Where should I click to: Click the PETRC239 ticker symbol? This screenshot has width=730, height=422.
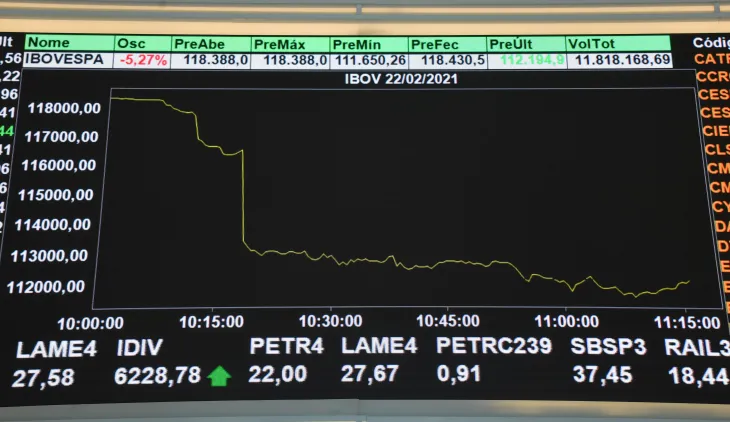point(493,347)
